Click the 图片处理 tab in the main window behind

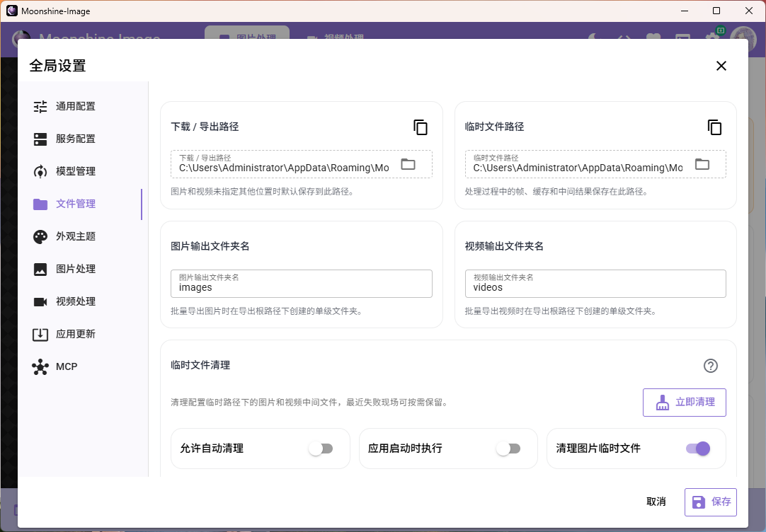(x=247, y=33)
